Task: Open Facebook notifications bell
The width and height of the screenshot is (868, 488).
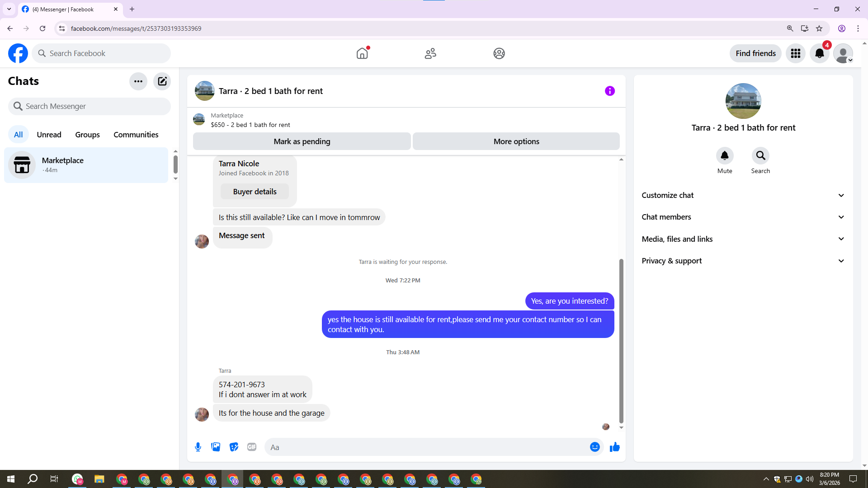Action: 819,53
